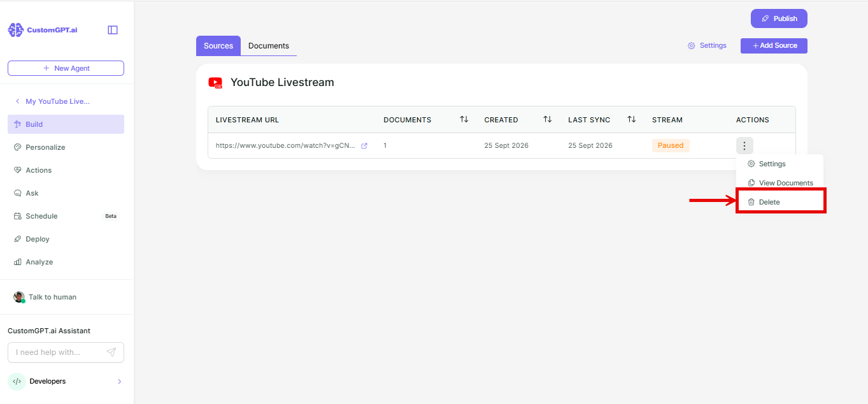Image resolution: width=868 pixels, height=404 pixels.
Task: Sort table by Created column
Action: pyautogui.click(x=547, y=119)
